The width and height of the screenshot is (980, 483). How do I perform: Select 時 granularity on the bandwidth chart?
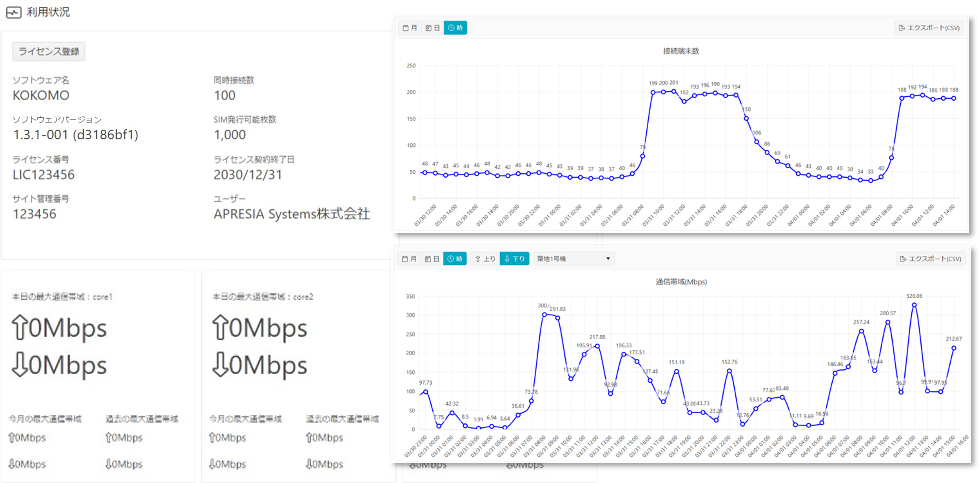point(455,259)
